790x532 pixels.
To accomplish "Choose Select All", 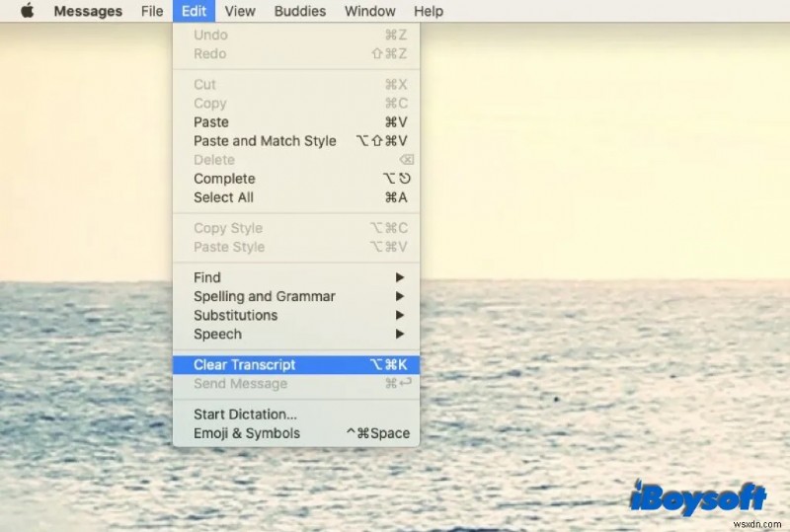I will pos(296,197).
